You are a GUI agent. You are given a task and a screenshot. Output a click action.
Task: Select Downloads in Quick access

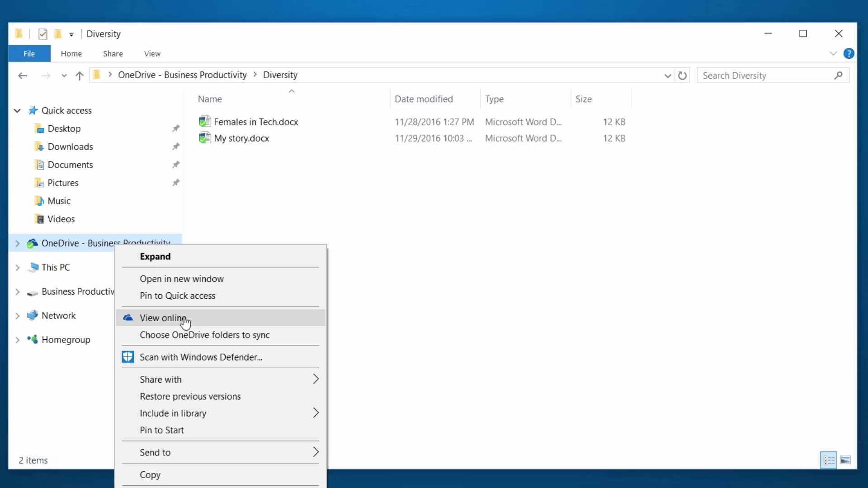tap(70, 146)
